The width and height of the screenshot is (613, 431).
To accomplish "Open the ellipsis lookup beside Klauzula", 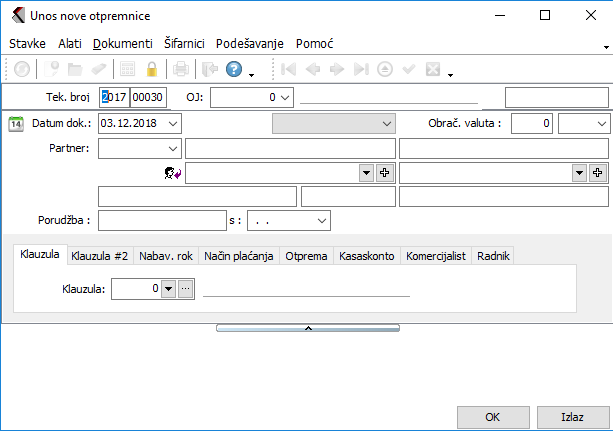I will click(x=185, y=289).
